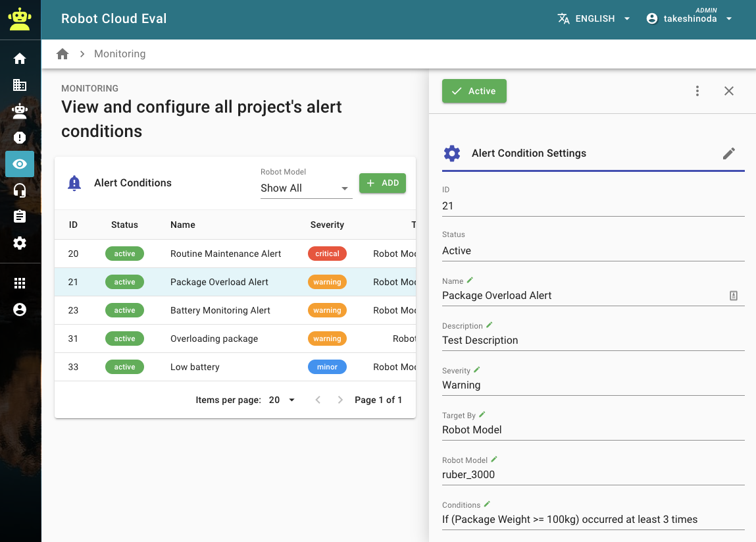Click the green ADD button
Image resolution: width=756 pixels, height=542 pixels.
[382, 183]
